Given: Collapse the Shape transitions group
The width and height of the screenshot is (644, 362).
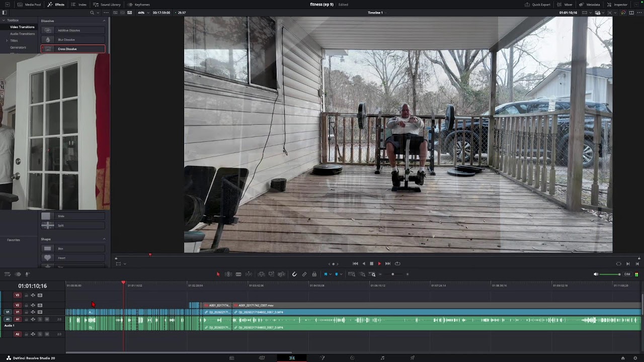Looking at the screenshot, I should point(104,239).
